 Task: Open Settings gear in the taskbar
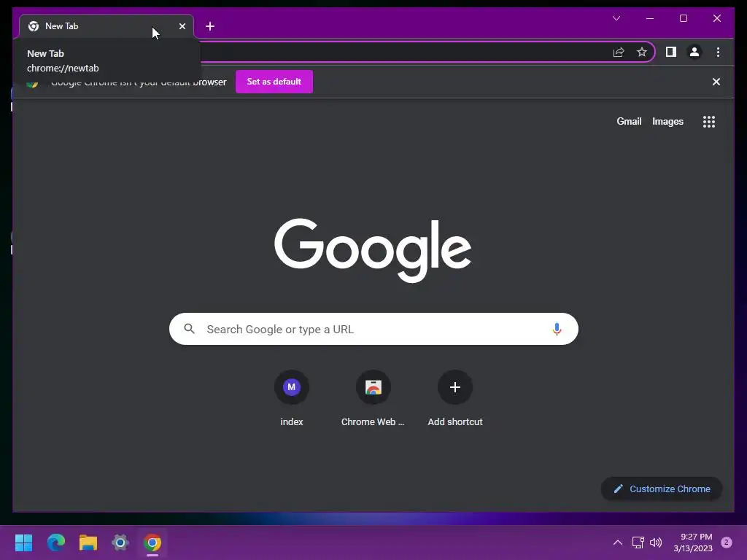coord(120,542)
